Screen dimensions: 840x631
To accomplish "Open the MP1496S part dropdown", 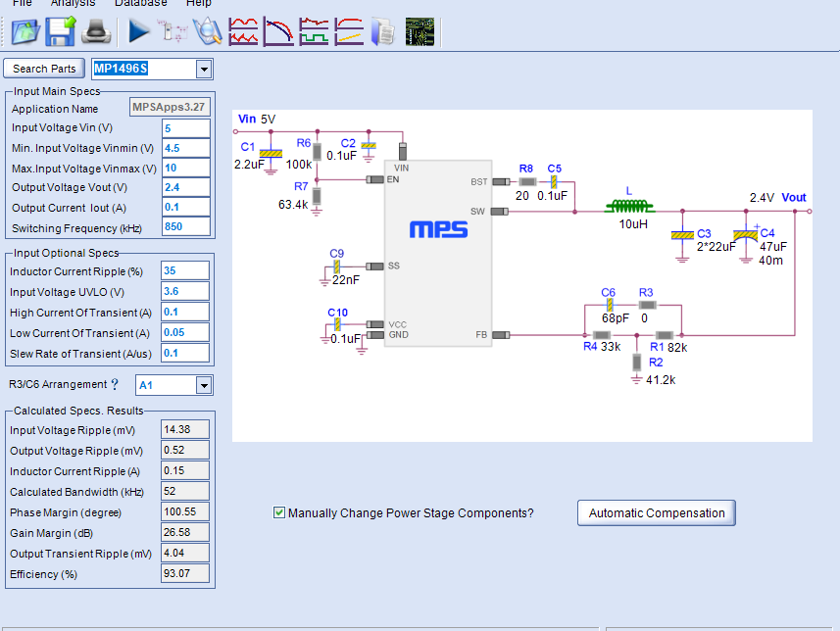I will coord(204,69).
